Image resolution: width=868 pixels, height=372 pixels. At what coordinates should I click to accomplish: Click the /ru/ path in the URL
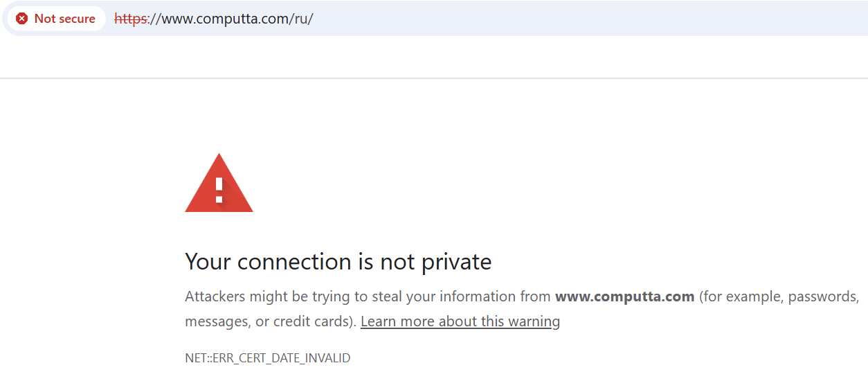(x=301, y=19)
